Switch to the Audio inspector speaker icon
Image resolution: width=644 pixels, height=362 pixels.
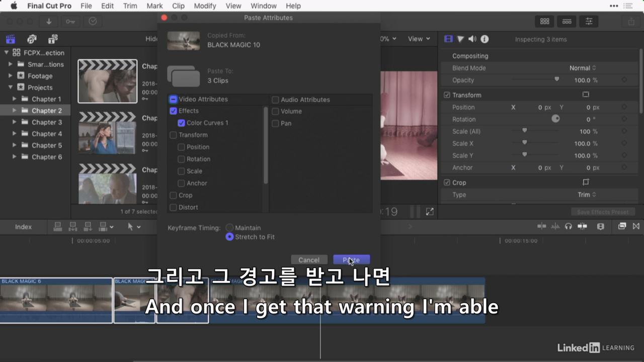tap(472, 39)
